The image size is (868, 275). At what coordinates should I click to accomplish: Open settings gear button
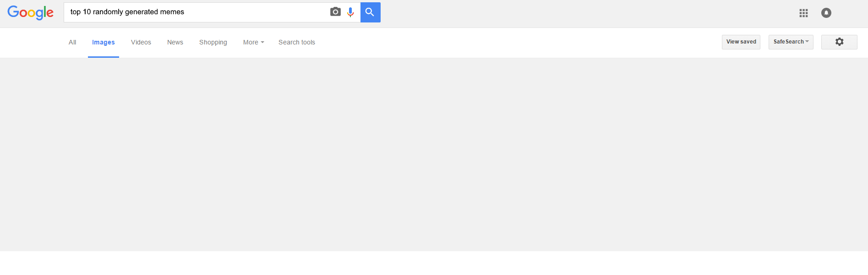click(x=839, y=42)
